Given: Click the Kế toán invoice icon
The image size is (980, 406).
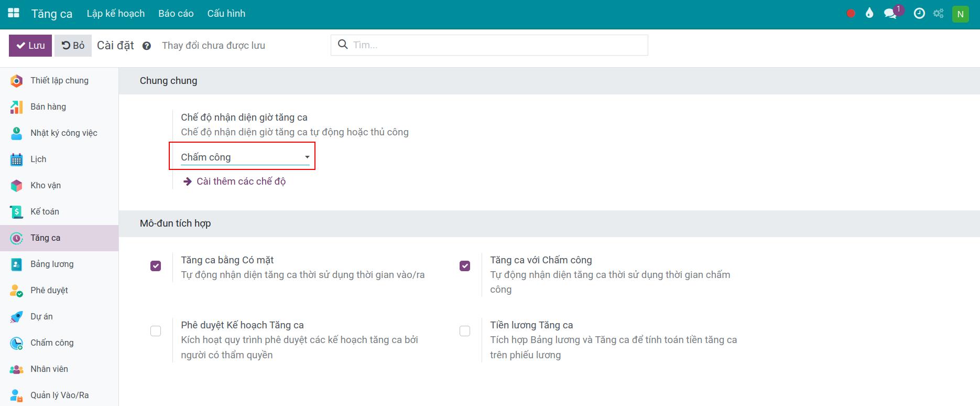Looking at the screenshot, I should pos(17,212).
